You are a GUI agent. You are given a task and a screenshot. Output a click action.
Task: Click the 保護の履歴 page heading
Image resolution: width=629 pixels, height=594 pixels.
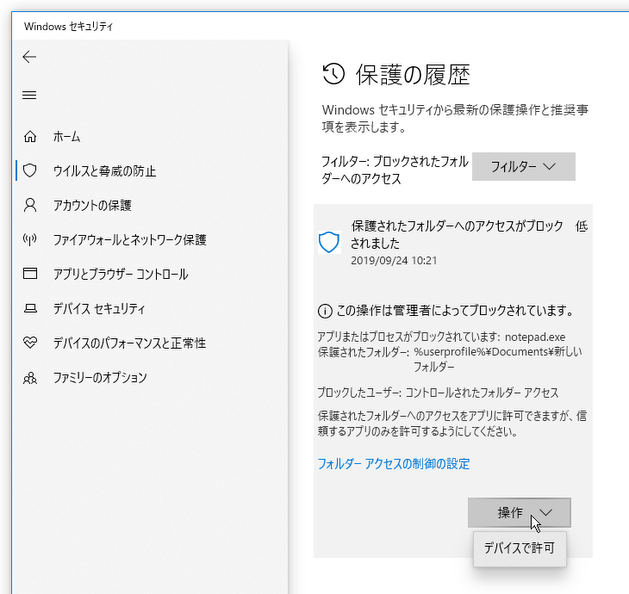(x=413, y=75)
